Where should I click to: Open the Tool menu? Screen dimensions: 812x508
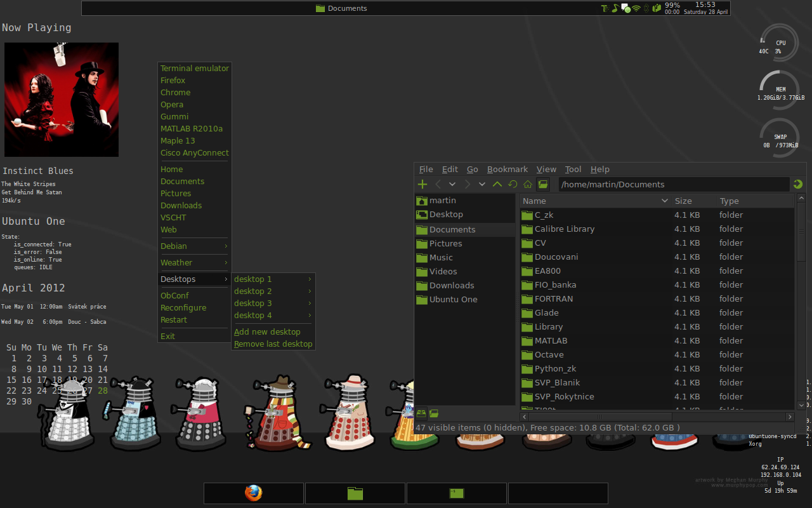pos(573,169)
